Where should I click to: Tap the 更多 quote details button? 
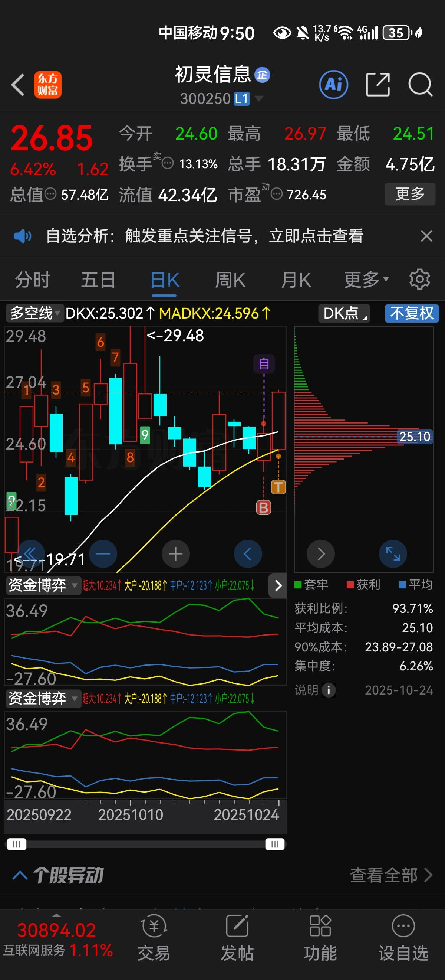point(410,194)
